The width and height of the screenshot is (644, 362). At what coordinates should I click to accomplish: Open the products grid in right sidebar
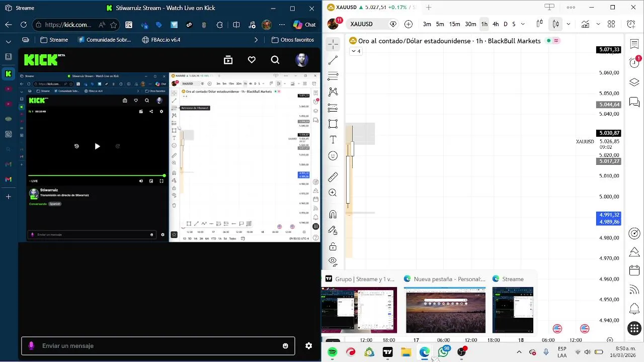point(634,328)
